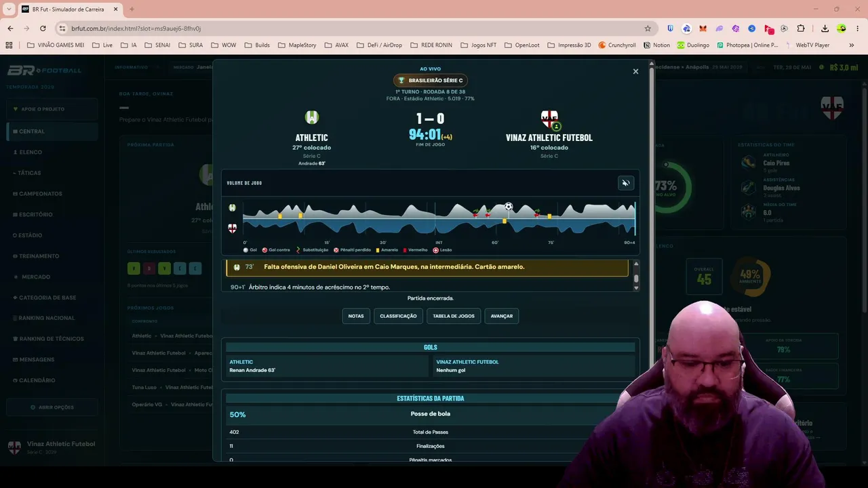Open a new browser tab

coord(132,9)
